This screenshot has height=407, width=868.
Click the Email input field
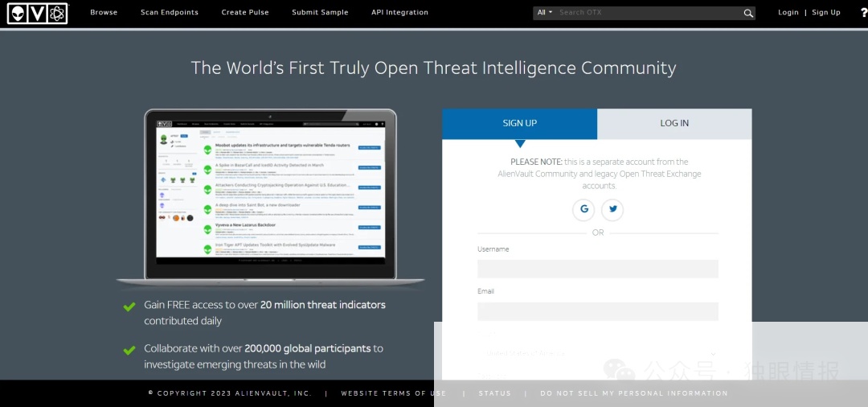point(598,311)
